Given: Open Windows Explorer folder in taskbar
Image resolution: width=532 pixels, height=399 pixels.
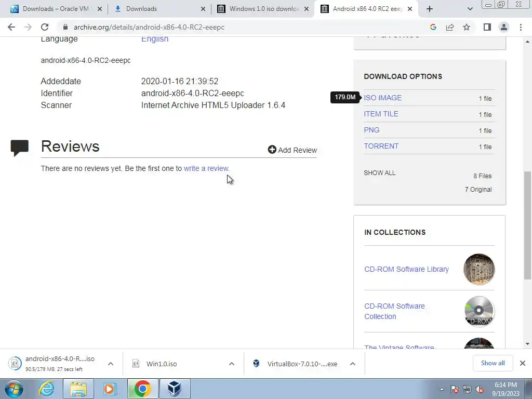Looking at the screenshot, I should 78,389.
